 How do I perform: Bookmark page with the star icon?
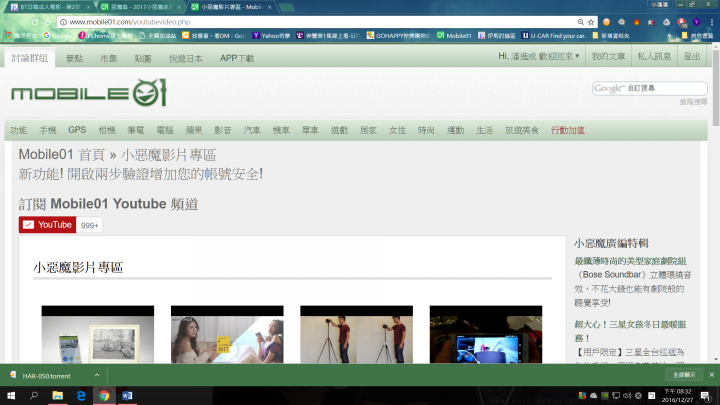coord(591,22)
